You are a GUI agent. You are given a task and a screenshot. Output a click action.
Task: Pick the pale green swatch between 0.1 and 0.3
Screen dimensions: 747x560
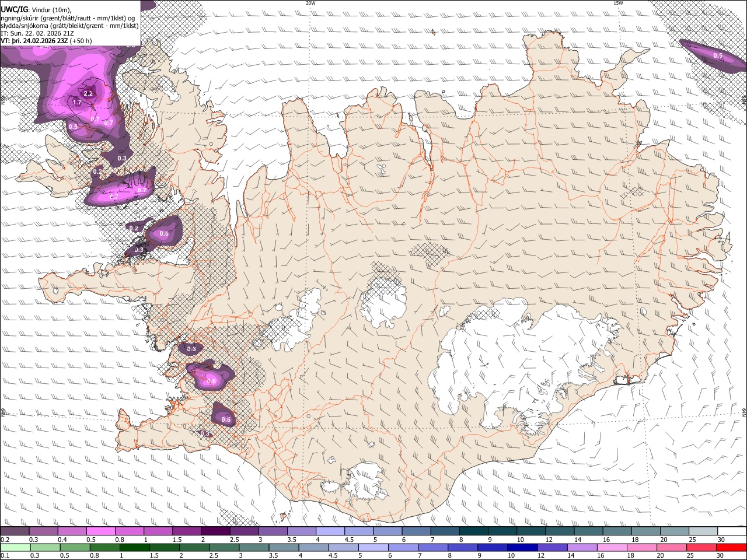(x=15, y=547)
